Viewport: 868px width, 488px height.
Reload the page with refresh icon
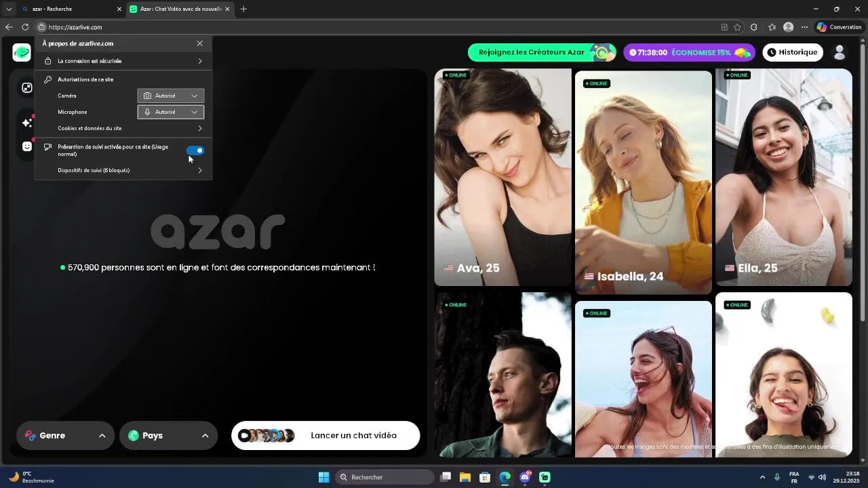click(x=25, y=27)
